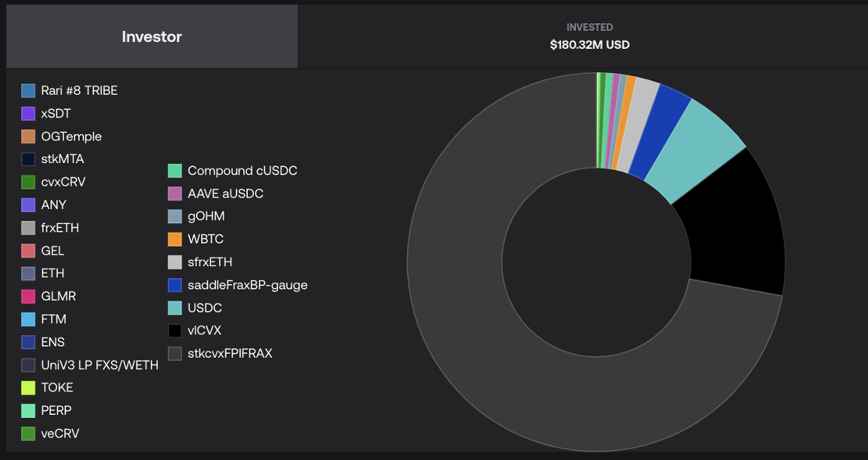The height and width of the screenshot is (460, 868).
Task: Toggle the AAVE aUSDC legend entry
Action: point(225,194)
